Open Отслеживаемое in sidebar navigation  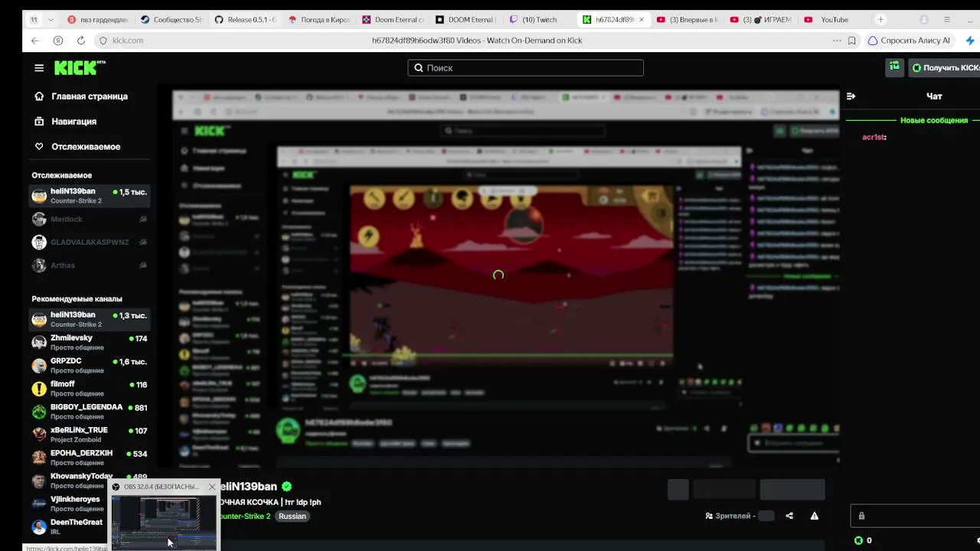tap(86, 147)
